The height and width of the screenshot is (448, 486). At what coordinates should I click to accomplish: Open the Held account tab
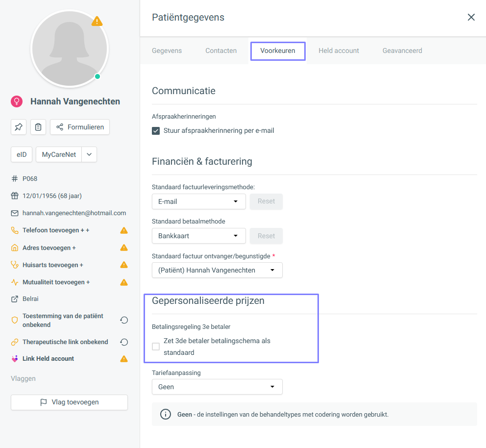[x=339, y=50]
